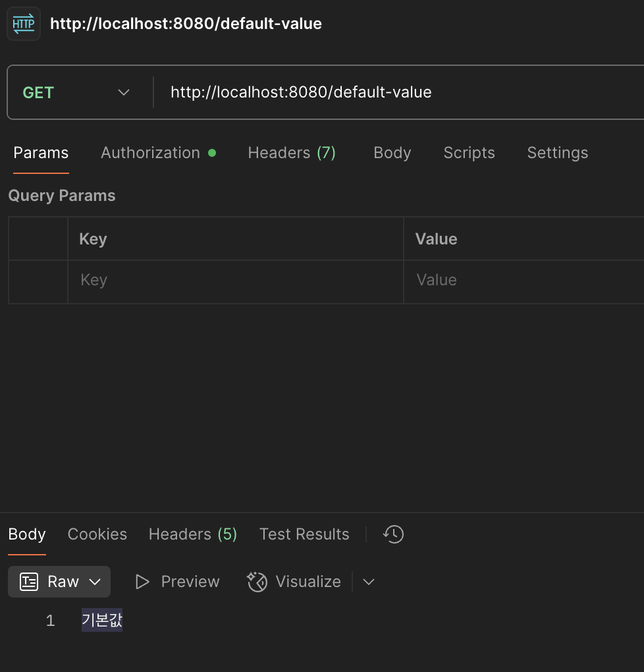
Task: Open the response history clock icon
Action: coord(393,534)
